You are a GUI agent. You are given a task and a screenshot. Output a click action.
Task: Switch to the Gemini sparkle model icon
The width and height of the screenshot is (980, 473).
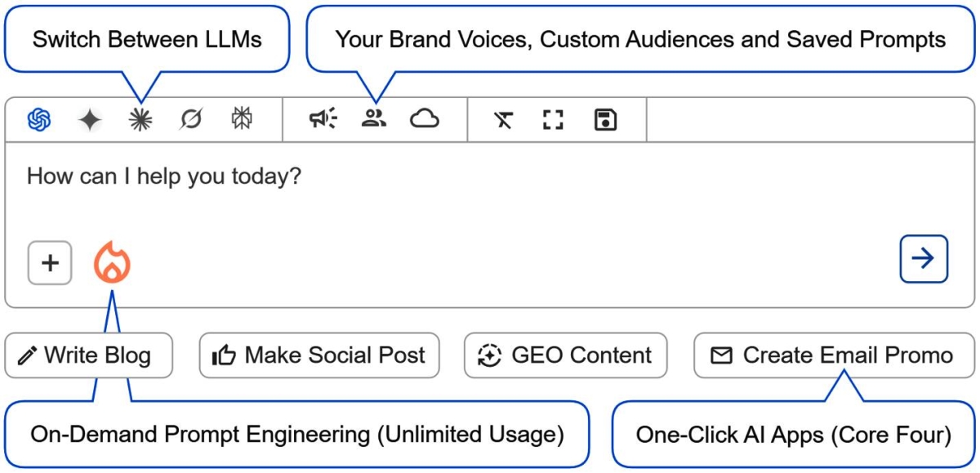click(x=90, y=120)
